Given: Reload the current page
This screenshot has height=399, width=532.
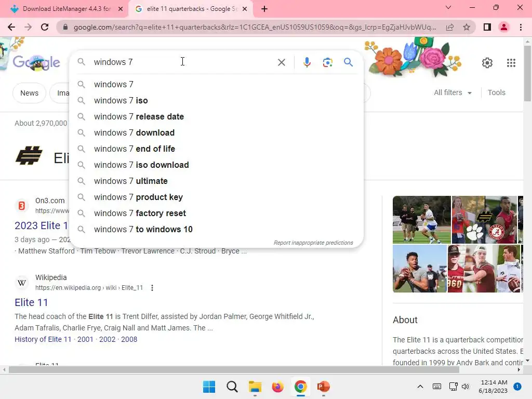Looking at the screenshot, I should pyautogui.click(x=45, y=27).
